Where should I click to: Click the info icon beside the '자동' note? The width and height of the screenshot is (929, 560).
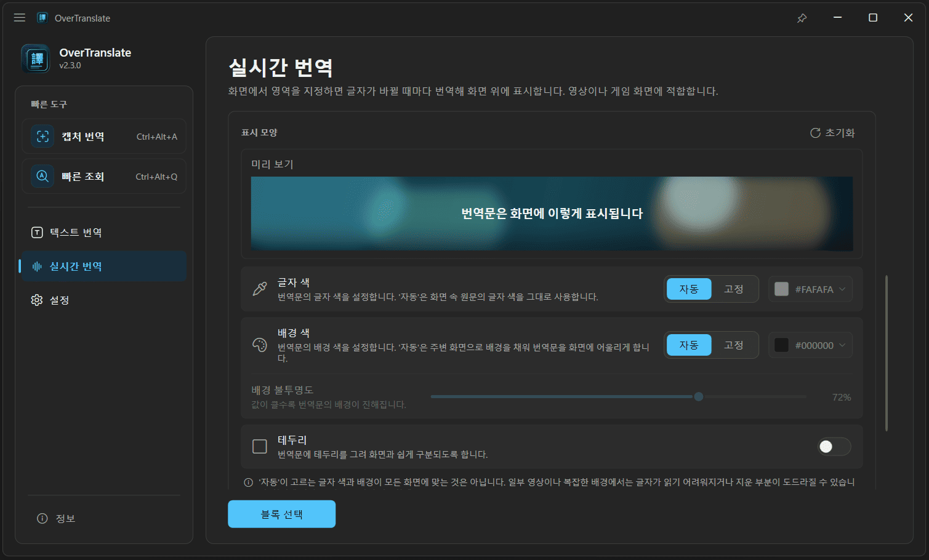[x=249, y=482]
